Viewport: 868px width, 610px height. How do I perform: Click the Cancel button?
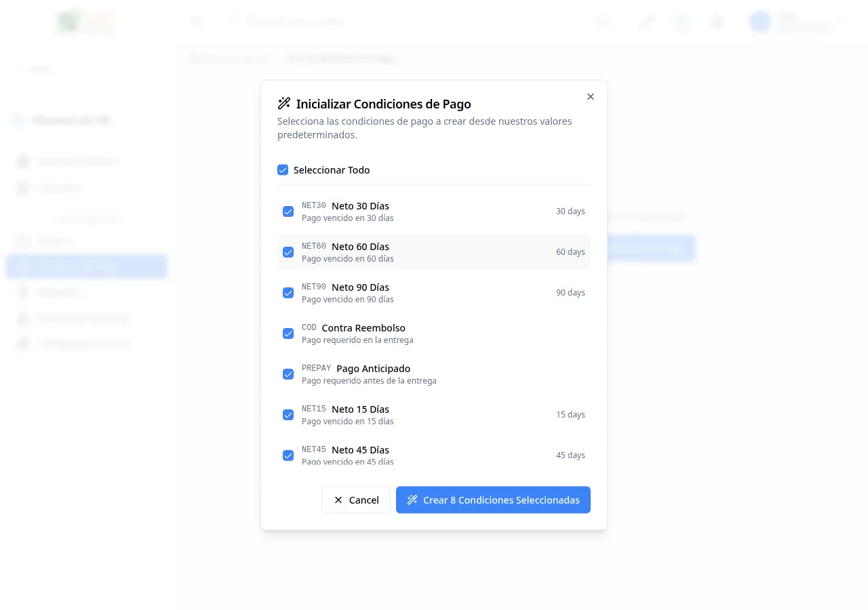356,500
